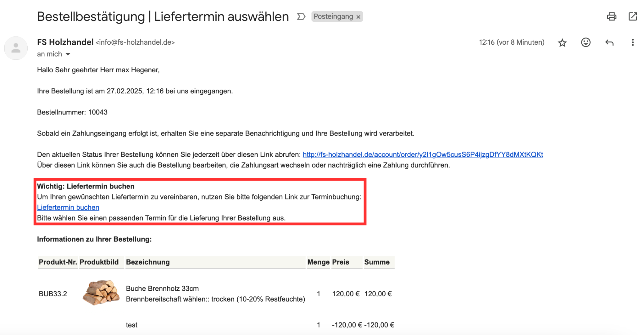Click the timestamp '12:16 (vor 8 Minuten)'
The height and width of the screenshot is (335, 644).
click(511, 42)
